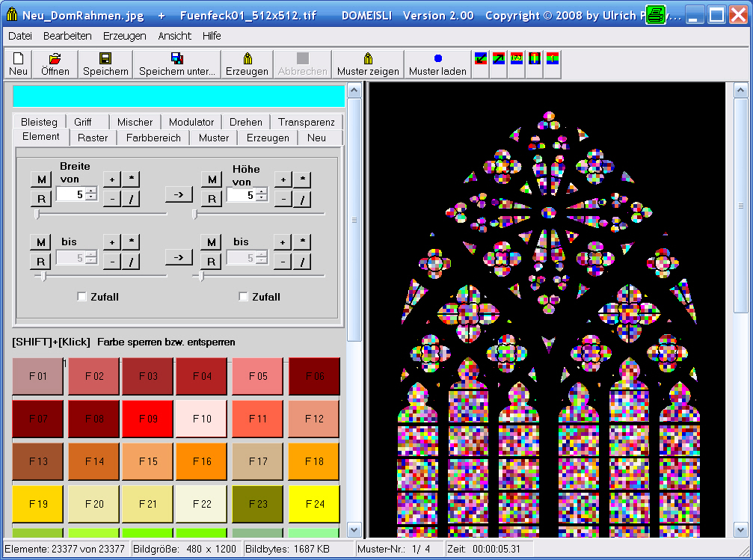This screenshot has width=753, height=560.
Task: Click the Öffnen folder icon
Action: point(55,58)
